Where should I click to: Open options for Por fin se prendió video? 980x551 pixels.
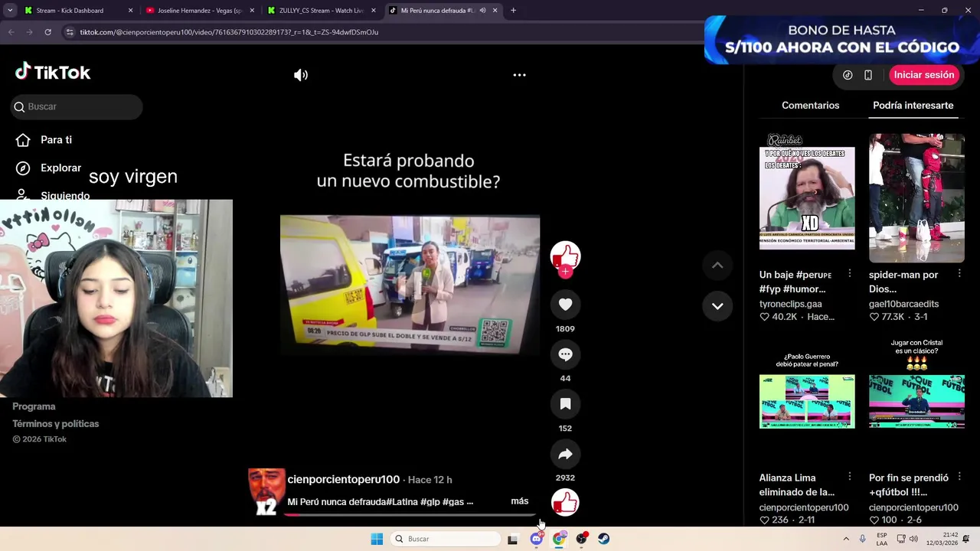(959, 478)
